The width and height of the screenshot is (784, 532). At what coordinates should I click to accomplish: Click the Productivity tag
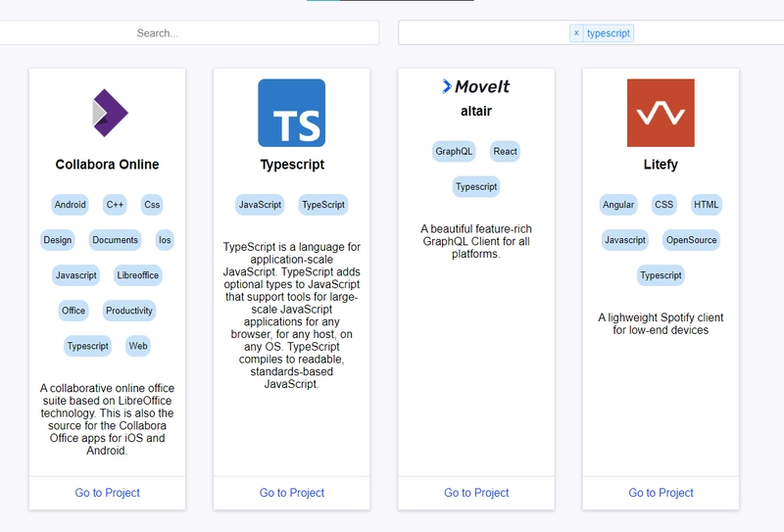(129, 311)
